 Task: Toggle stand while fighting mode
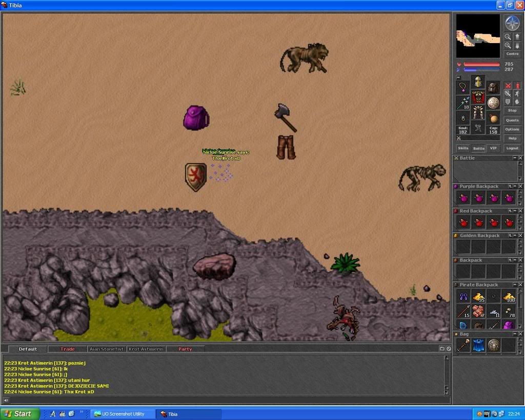(518, 85)
